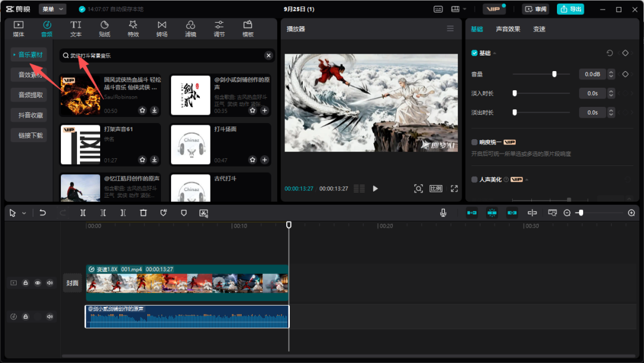Viewport: 644px width, 363px height.
Task: Hide the video track using eye icon
Action: (38, 283)
